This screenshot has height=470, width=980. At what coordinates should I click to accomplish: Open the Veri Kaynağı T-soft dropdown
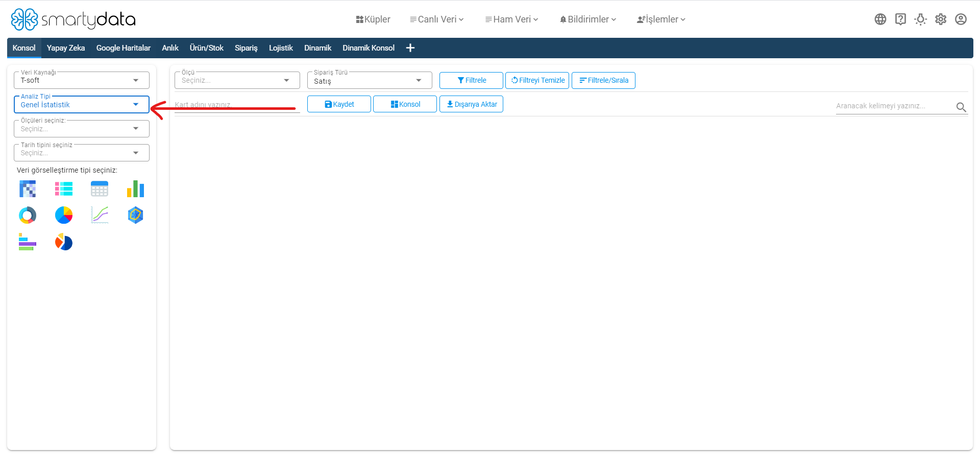[82, 80]
